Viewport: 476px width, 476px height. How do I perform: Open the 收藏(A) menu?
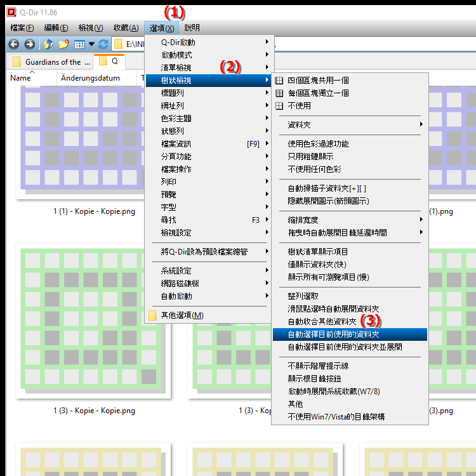click(x=126, y=28)
